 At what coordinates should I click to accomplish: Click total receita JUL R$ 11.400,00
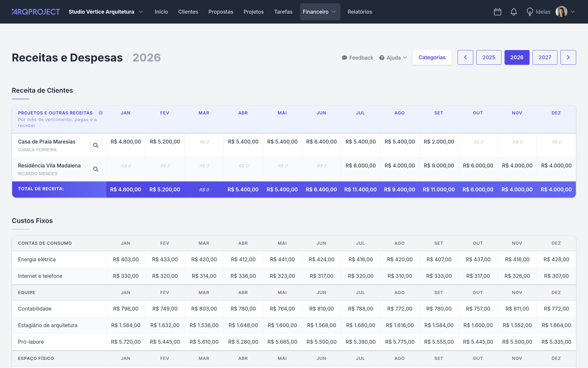pos(360,189)
